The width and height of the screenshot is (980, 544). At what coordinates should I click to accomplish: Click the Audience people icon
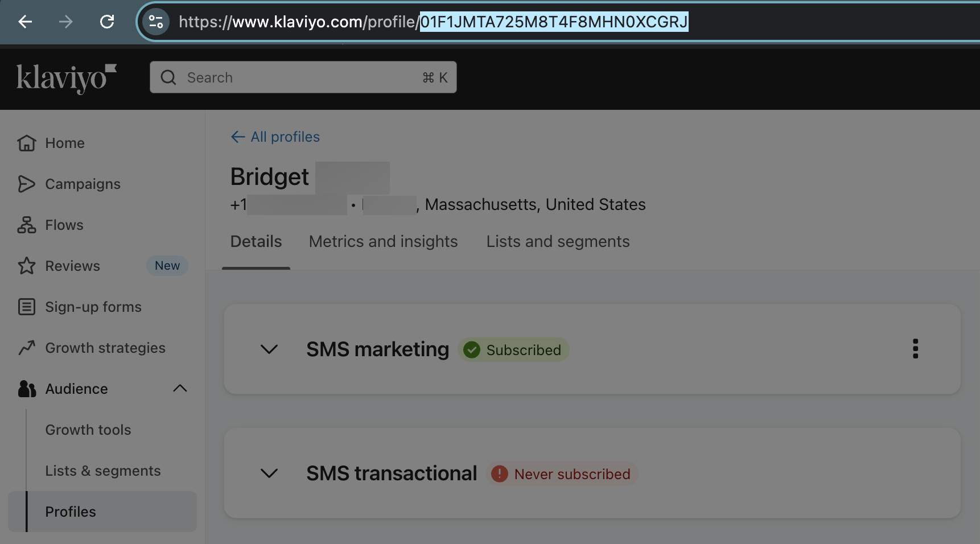coord(26,389)
